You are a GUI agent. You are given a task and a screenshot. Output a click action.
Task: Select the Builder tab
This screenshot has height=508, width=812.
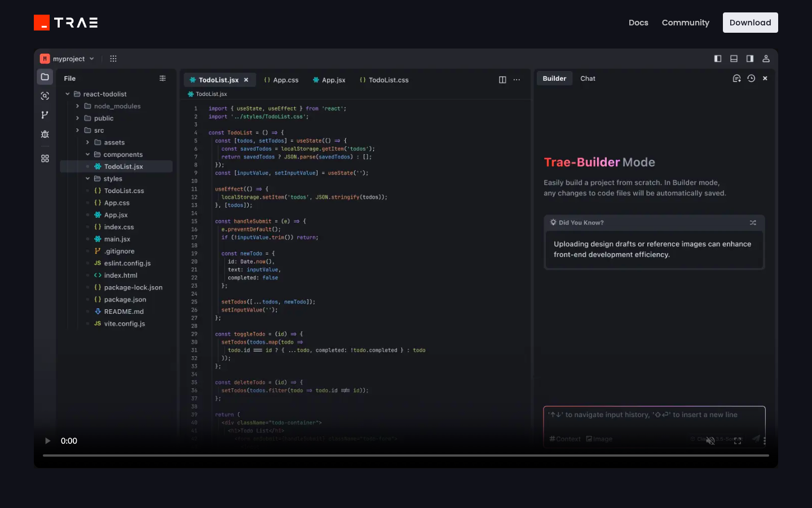click(x=554, y=78)
